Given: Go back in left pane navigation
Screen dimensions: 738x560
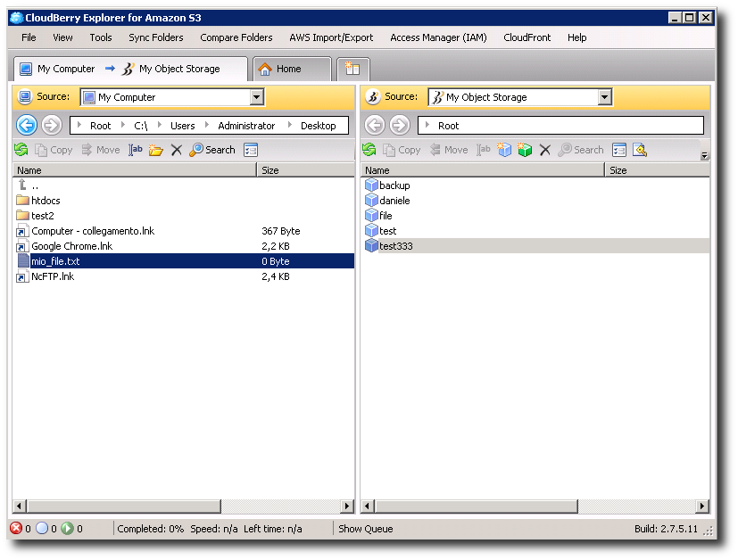Looking at the screenshot, I should click(x=27, y=125).
